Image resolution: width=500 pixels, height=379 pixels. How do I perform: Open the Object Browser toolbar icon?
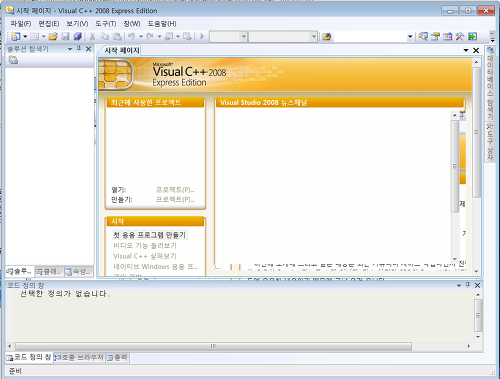(448, 36)
